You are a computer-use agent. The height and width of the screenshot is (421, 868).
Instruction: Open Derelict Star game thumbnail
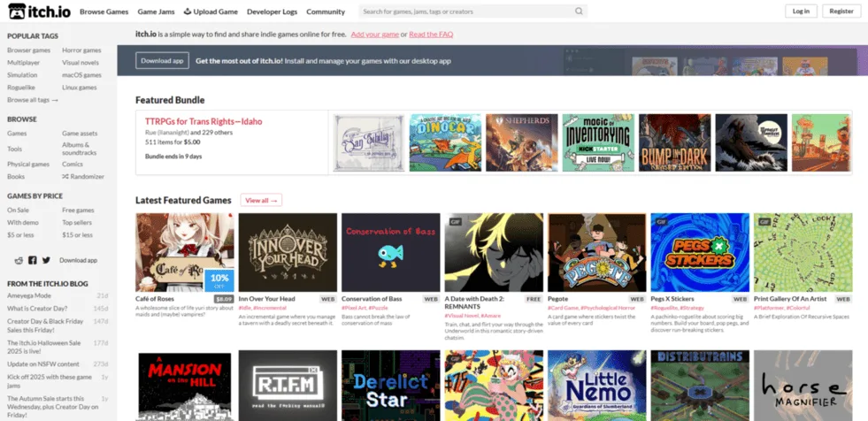click(391, 386)
